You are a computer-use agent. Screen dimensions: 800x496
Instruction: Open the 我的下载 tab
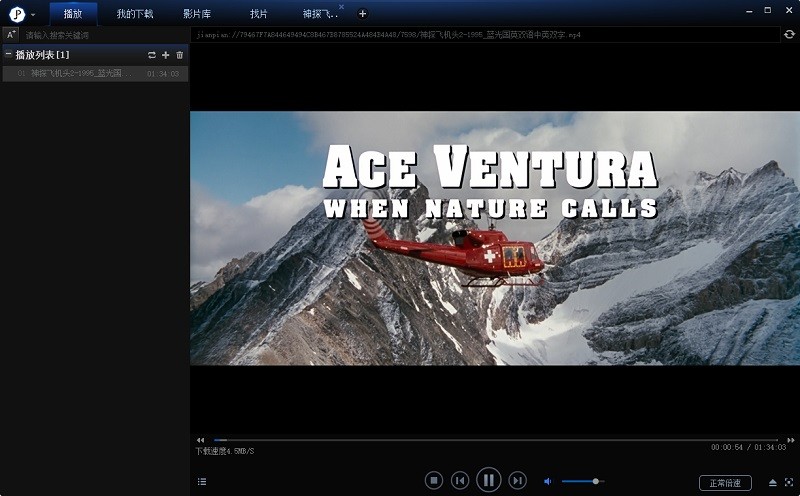(x=135, y=14)
